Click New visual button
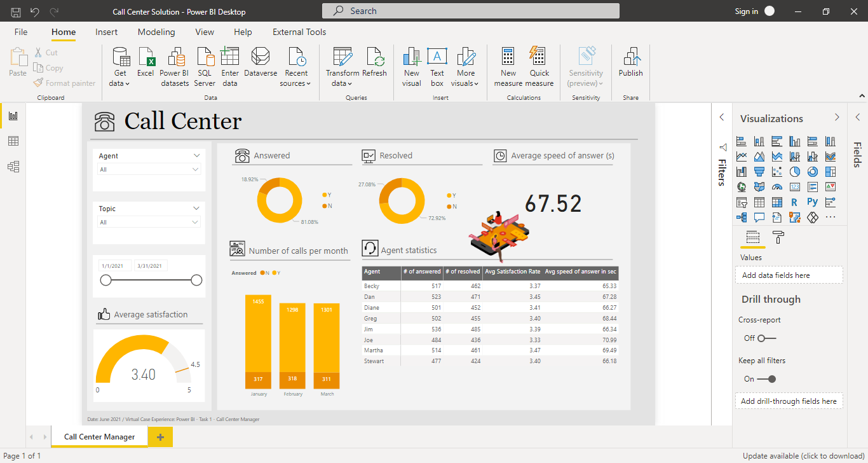Image resolution: width=868 pixels, height=463 pixels. (412, 67)
